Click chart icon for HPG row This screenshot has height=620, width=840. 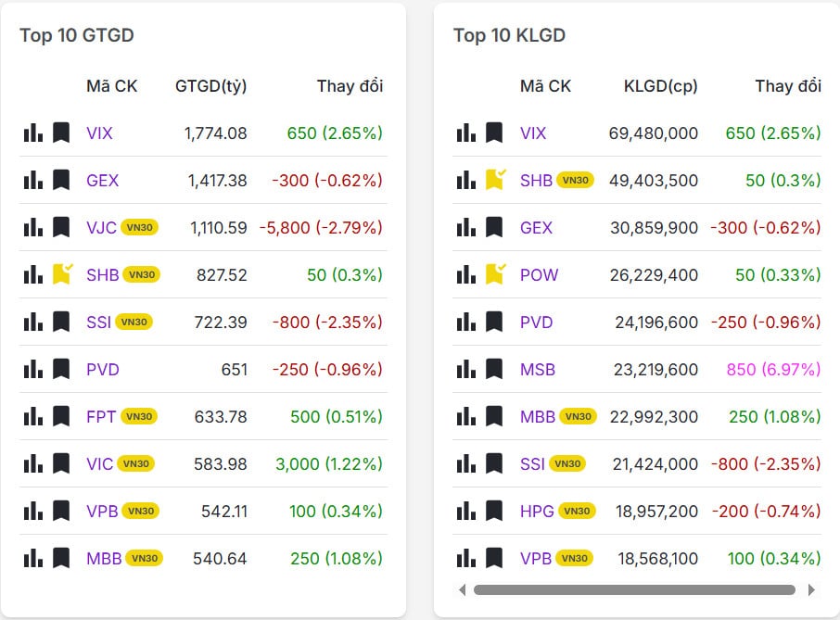466,512
